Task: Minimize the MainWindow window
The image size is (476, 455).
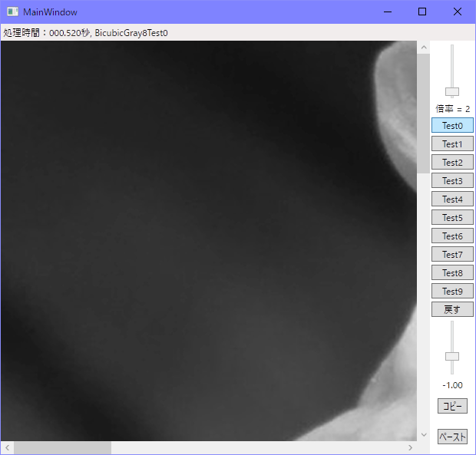Action: point(388,12)
